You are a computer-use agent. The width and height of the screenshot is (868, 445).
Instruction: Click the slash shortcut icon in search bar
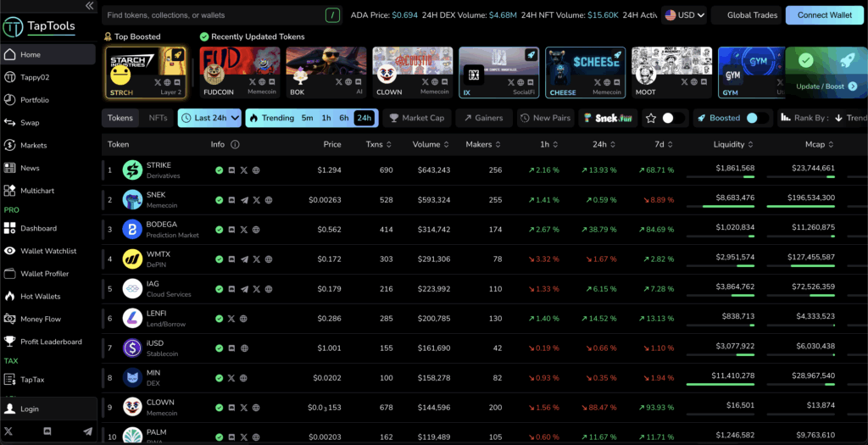[x=332, y=15]
